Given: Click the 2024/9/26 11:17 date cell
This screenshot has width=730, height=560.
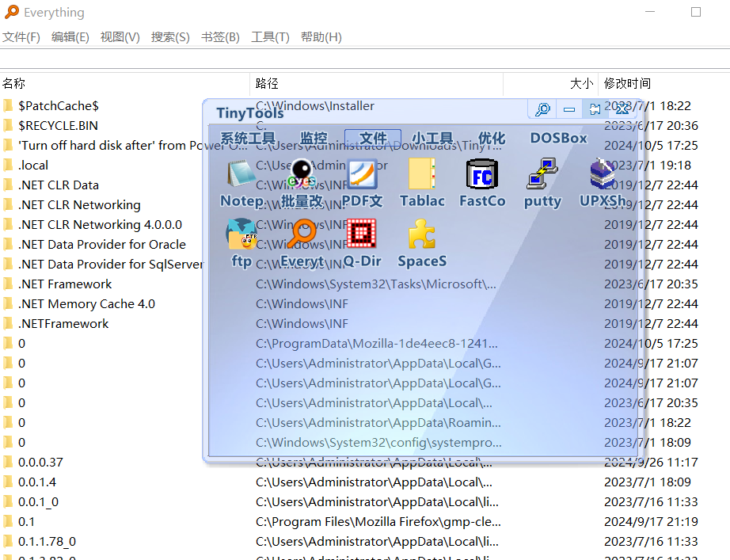Looking at the screenshot, I should pyautogui.click(x=651, y=462).
